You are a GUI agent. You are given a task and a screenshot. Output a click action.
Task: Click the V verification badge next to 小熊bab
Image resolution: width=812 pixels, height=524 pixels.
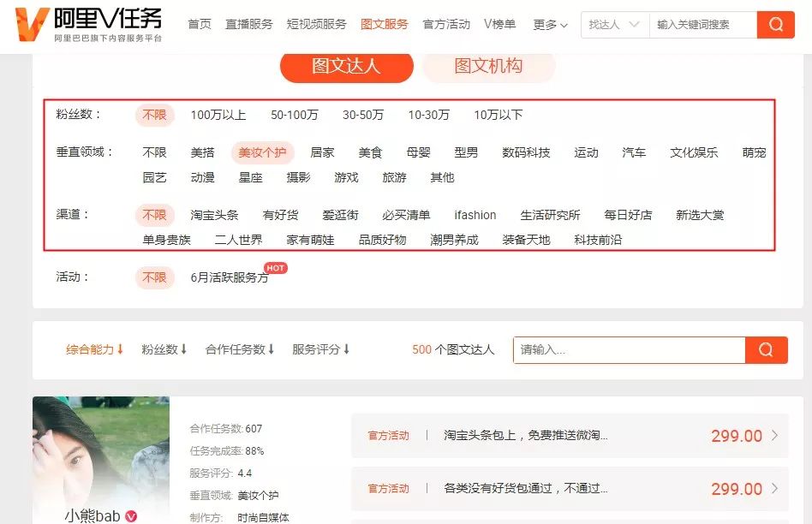(x=130, y=517)
